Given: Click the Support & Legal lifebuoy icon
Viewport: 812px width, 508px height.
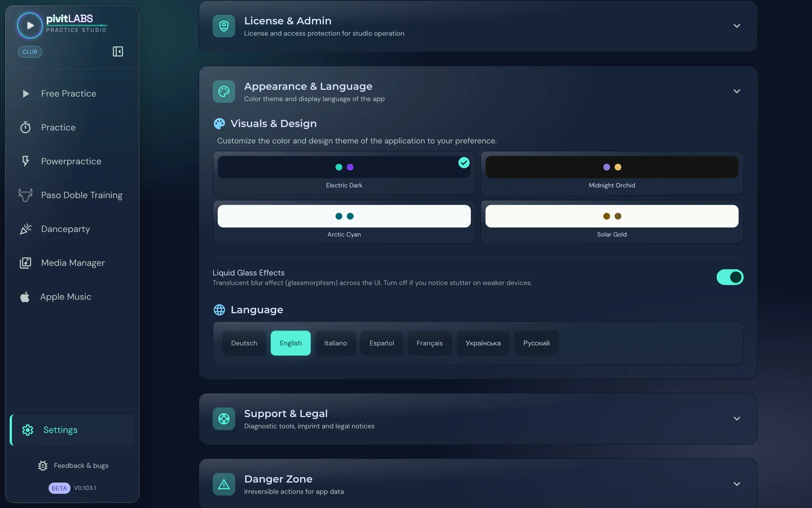Looking at the screenshot, I should click(x=224, y=419).
